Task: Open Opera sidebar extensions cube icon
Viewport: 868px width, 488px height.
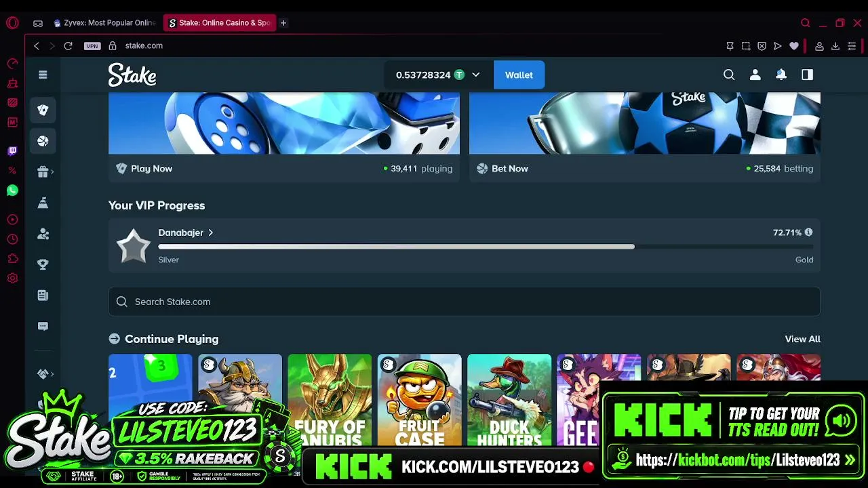Action: [12, 258]
